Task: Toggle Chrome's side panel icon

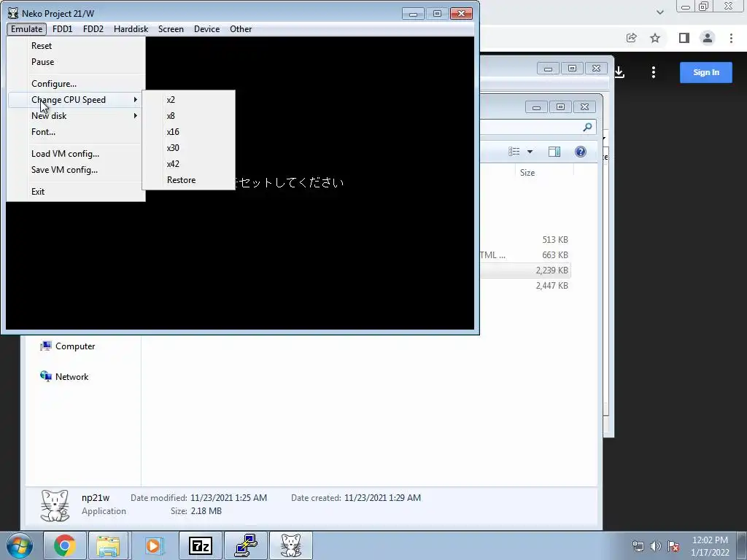Action: point(684,38)
